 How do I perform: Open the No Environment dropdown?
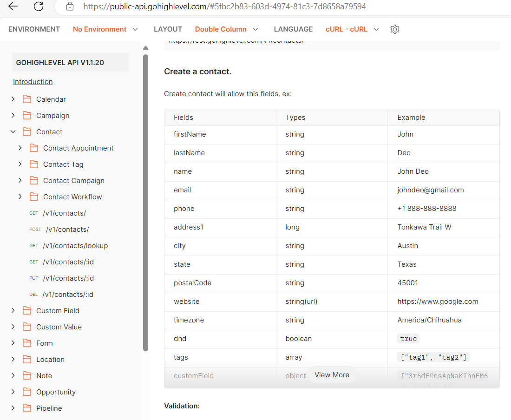coord(105,29)
